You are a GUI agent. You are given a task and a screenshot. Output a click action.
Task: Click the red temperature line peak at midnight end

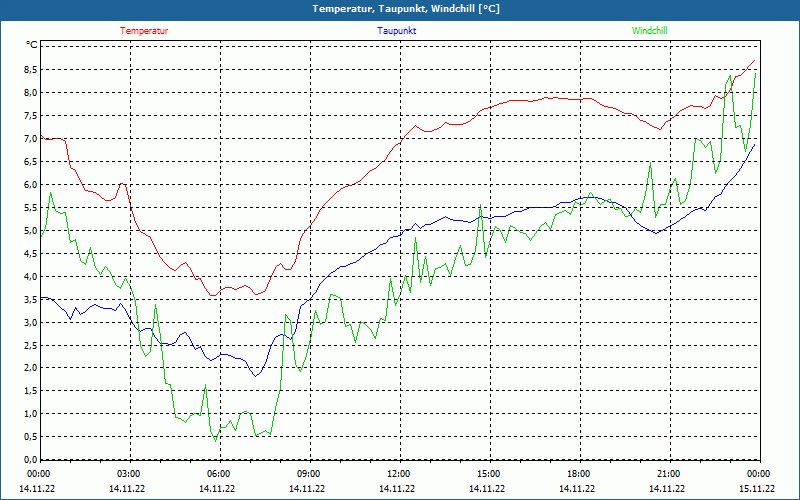[x=754, y=61]
